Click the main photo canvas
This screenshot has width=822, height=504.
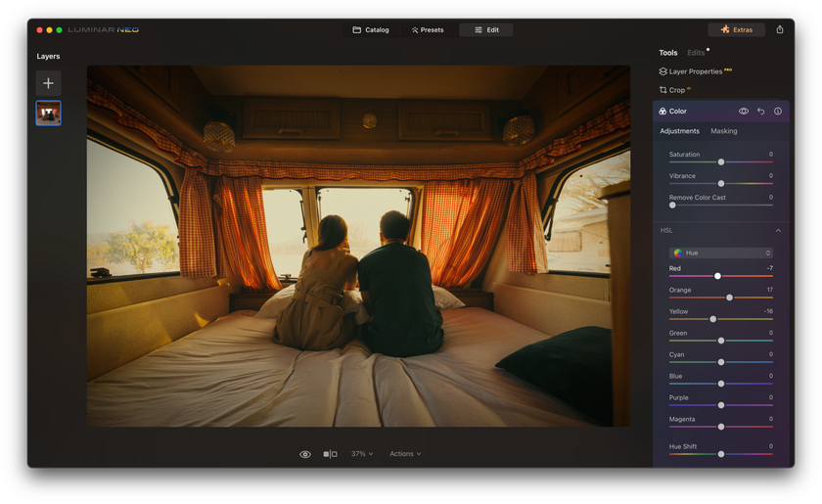tap(358, 246)
